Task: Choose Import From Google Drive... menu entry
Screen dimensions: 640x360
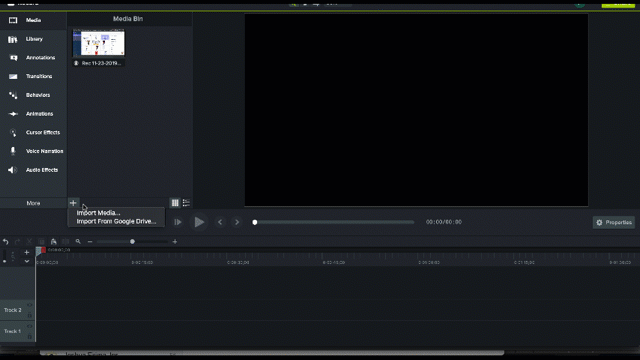Action: pos(116,221)
